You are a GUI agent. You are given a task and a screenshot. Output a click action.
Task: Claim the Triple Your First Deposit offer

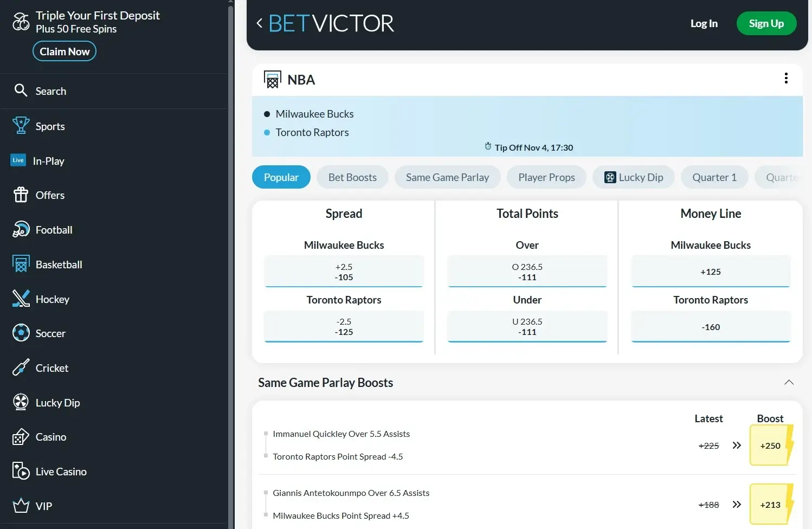coord(64,51)
